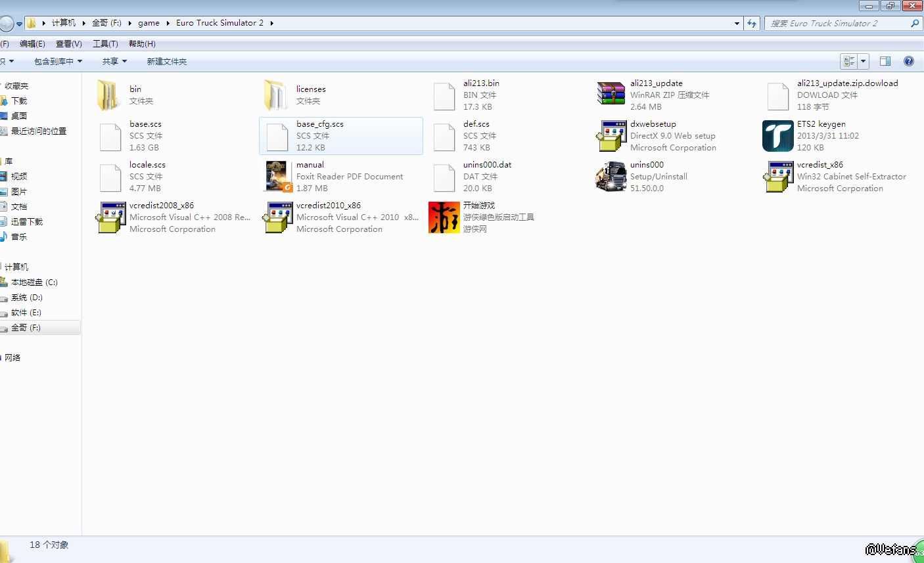The height and width of the screenshot is (563, 924).
Task: Open the 音乐 library
Action: [19, 236]
